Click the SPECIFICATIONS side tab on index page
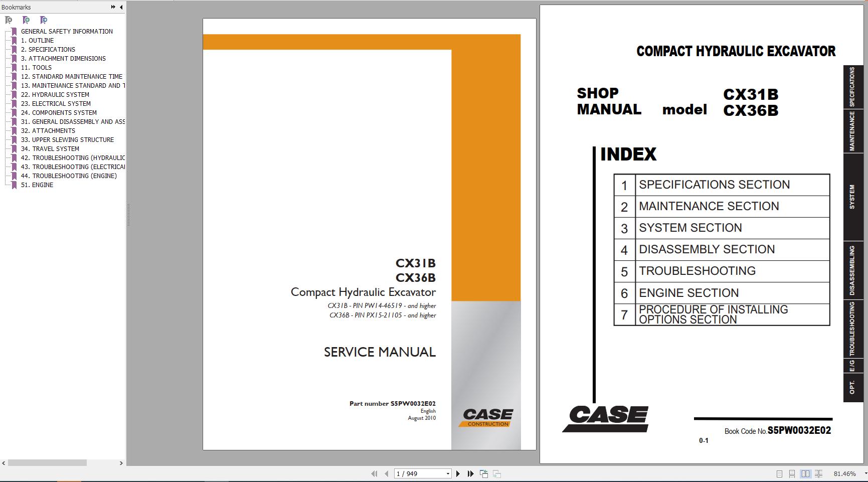 click(x=852, y=87)
